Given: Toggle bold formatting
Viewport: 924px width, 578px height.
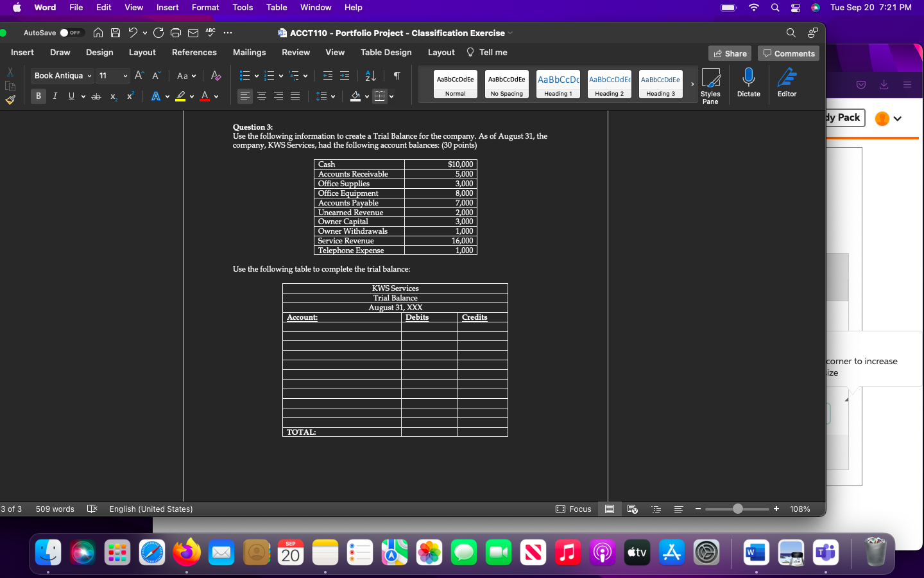Looking at the screenshot, I should click(38, 96).
